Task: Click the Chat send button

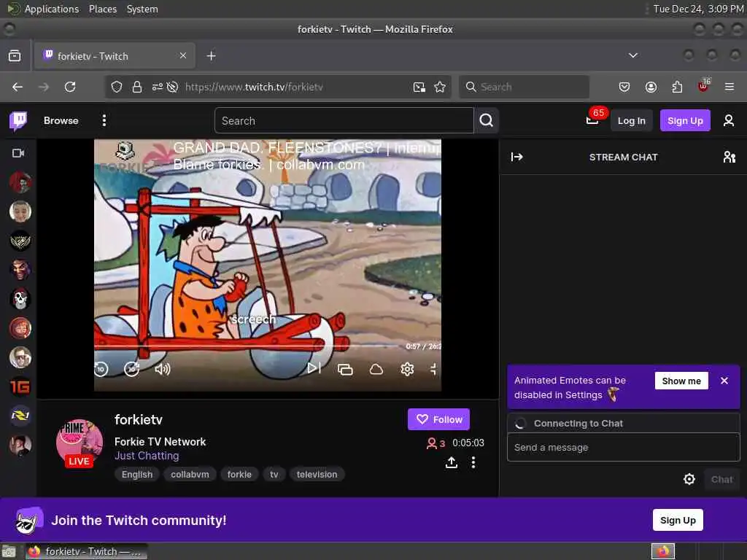Action: click(x=721, y=480)
